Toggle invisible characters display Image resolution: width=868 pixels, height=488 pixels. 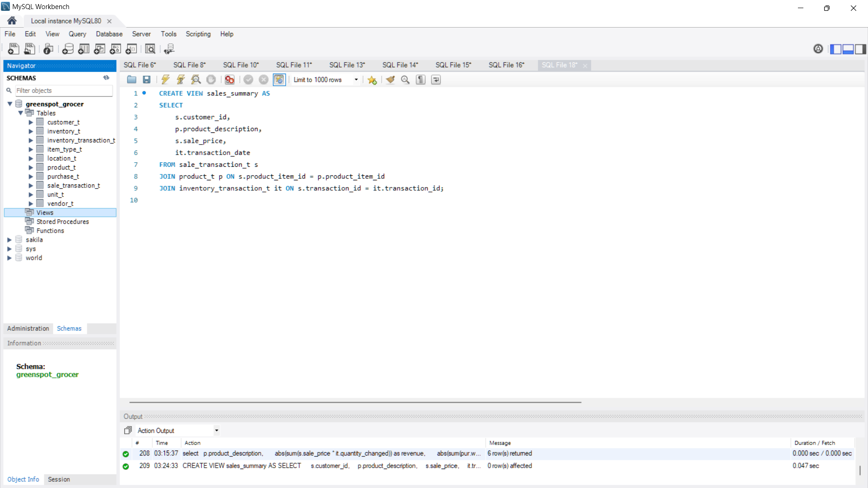pos(421,80)
